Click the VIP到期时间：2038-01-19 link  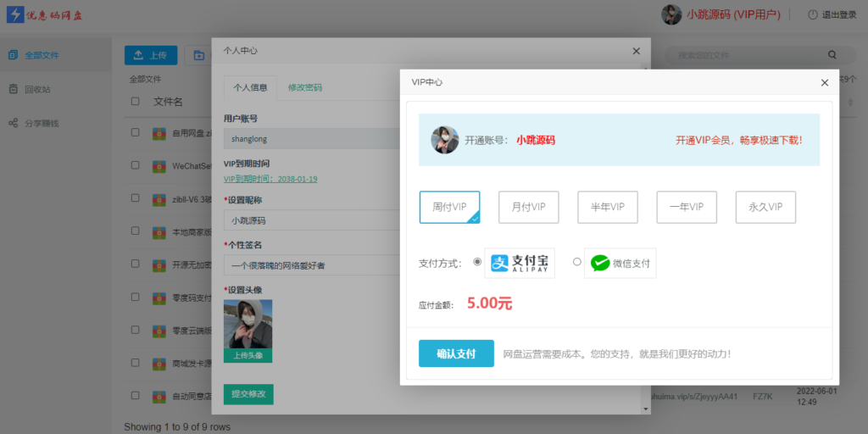[270, 179]
